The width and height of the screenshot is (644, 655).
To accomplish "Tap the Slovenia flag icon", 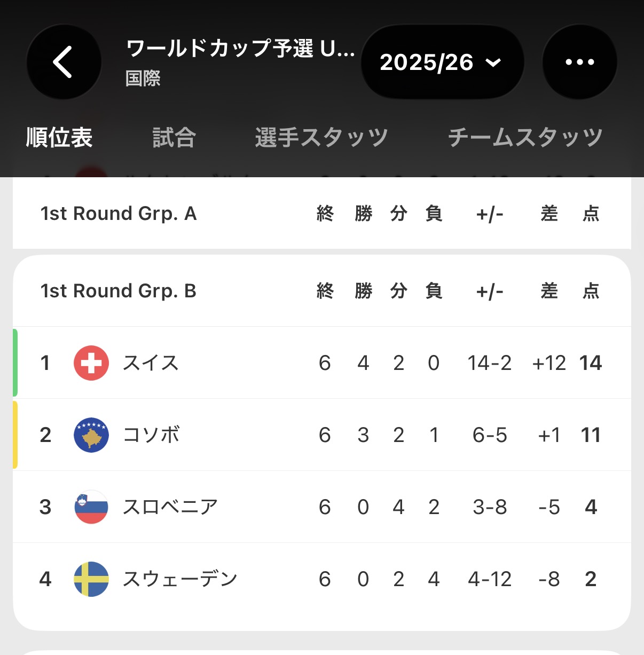I will pyautogui.click(x=91, y=507).
